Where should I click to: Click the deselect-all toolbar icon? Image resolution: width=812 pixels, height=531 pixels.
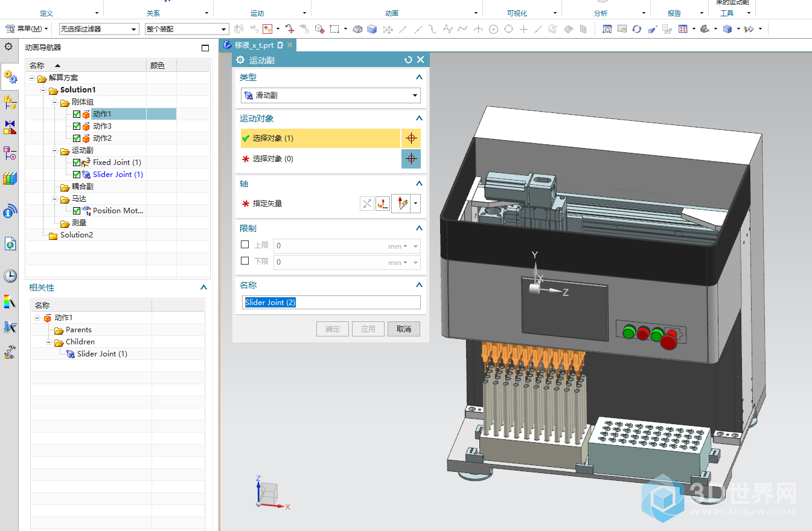290,28
